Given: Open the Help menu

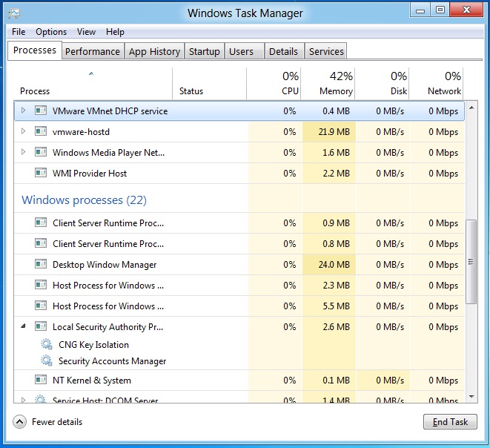Looking at the screenshot, I should click(115, 32).
